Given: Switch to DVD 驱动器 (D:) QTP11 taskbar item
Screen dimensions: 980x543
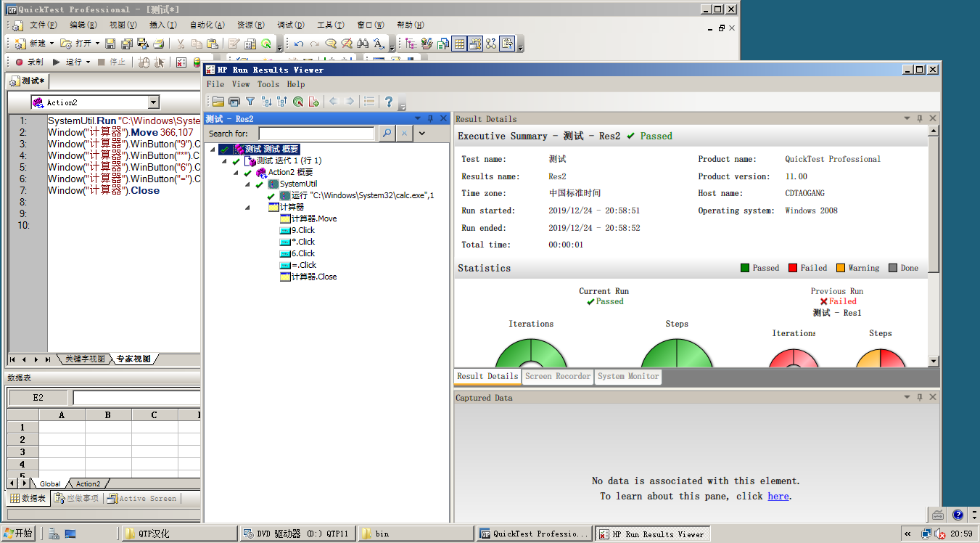Looking at the screenshot, I should tap(297, 534).
